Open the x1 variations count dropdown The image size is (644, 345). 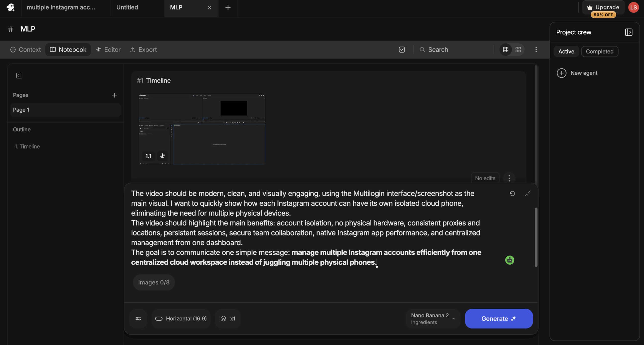click(x=228, y=319)
